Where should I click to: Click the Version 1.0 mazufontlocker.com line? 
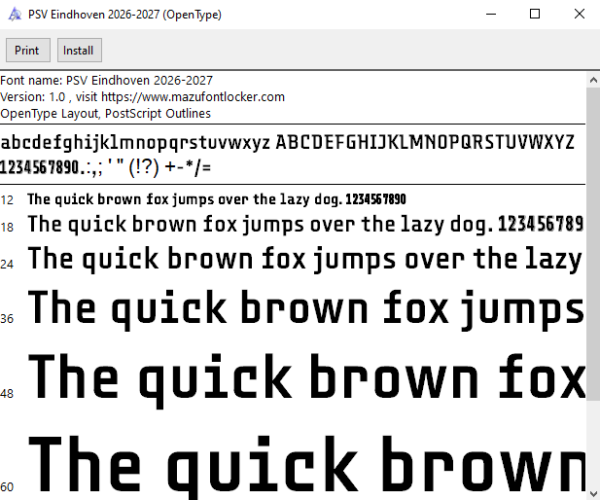click(142, 97)
